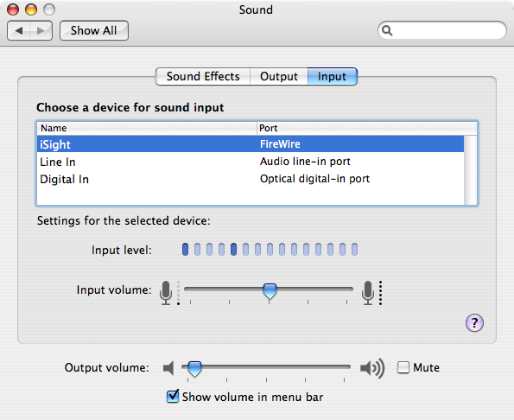
Task: Choose Digital In from device list
Action: 251,179
